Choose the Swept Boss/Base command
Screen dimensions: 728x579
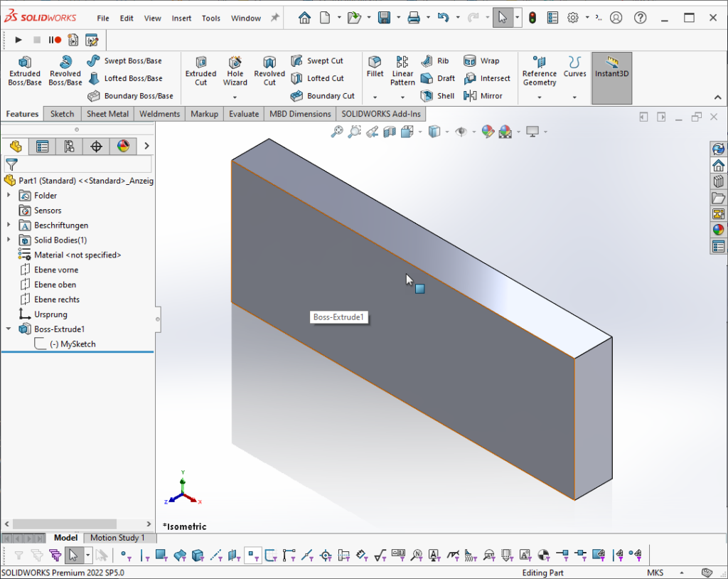(124, 61)
